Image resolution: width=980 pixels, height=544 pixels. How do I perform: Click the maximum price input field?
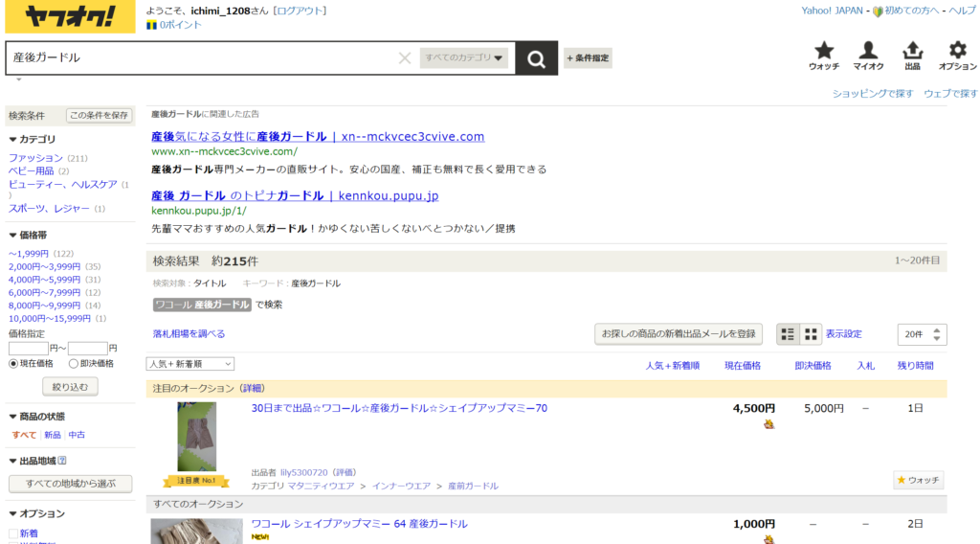point(87,348)
